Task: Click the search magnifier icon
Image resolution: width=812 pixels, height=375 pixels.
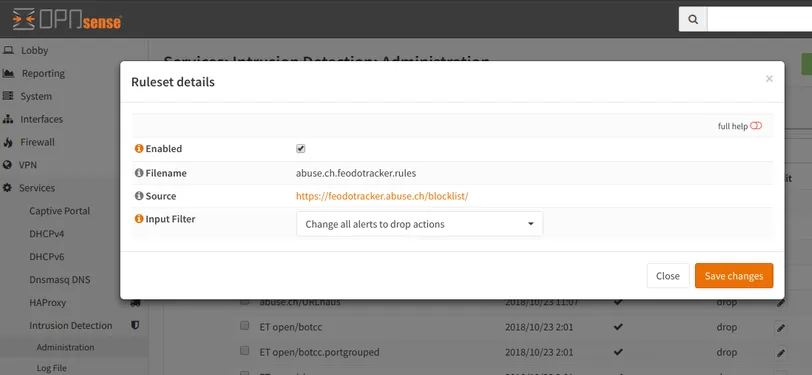Action: 693,20
